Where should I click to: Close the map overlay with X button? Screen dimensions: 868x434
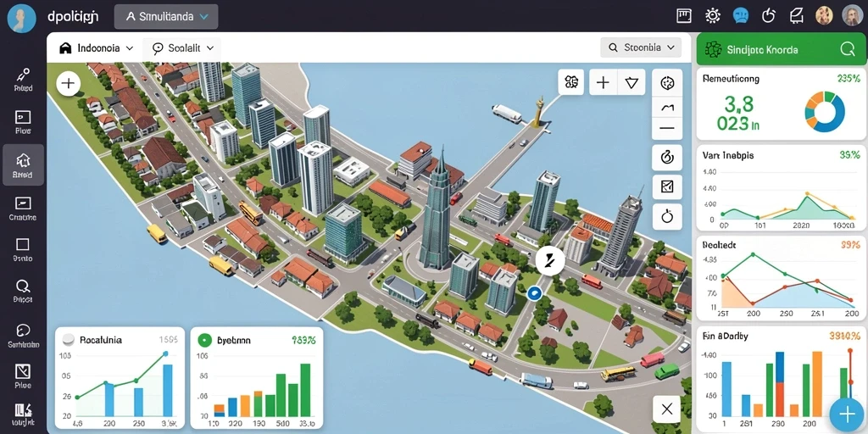pyautogui.click(x=667, y=409)
